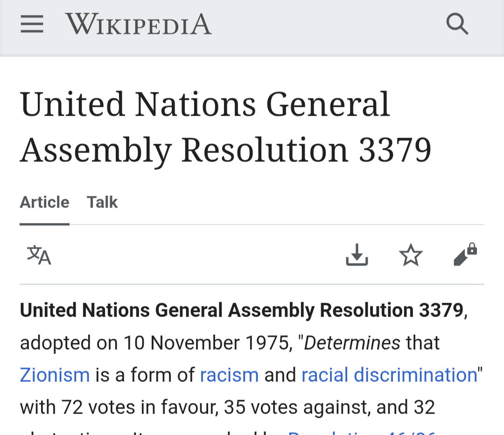504x435 pixels.
Task: Click the article title heading
Action: (225, 127)
